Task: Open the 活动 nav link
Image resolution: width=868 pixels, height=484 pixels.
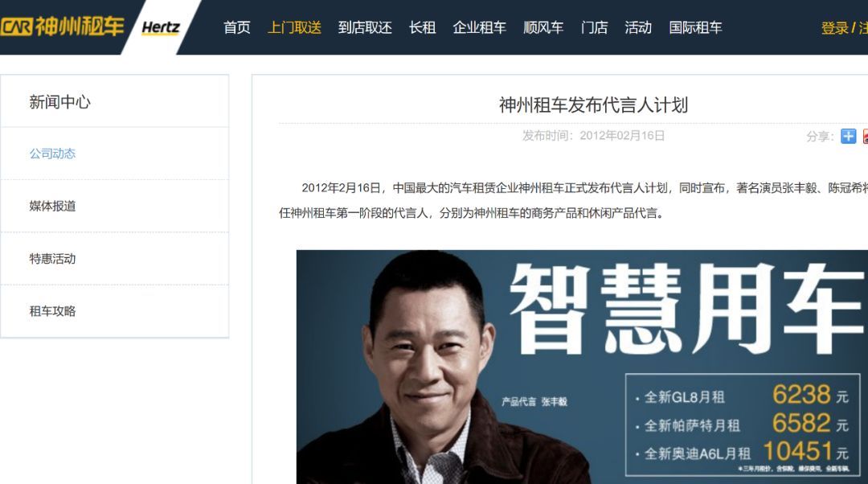Action: coord(638,27)
